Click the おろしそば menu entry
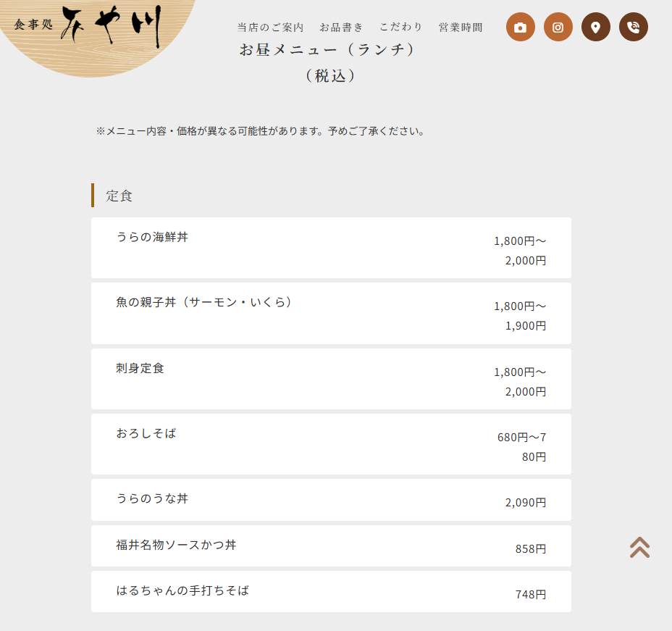 330,444
